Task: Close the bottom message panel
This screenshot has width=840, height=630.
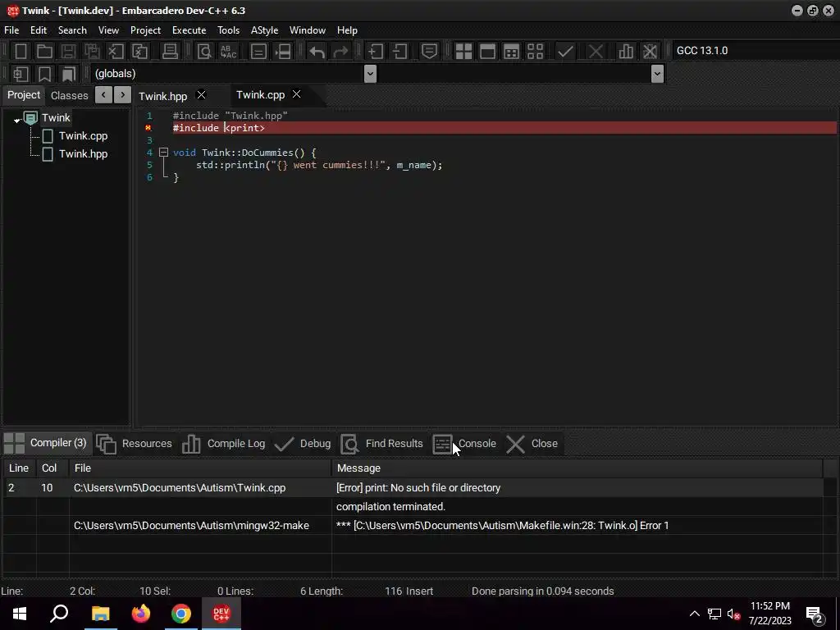Action: [532, 444]
